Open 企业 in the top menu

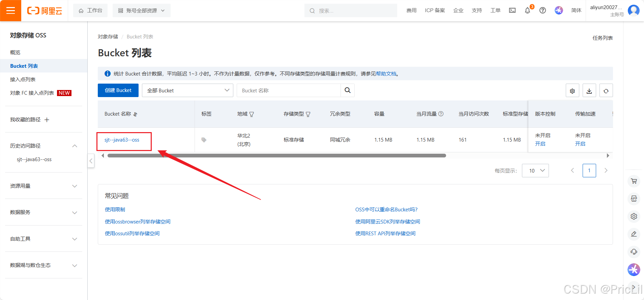click(x=458, y=10)
